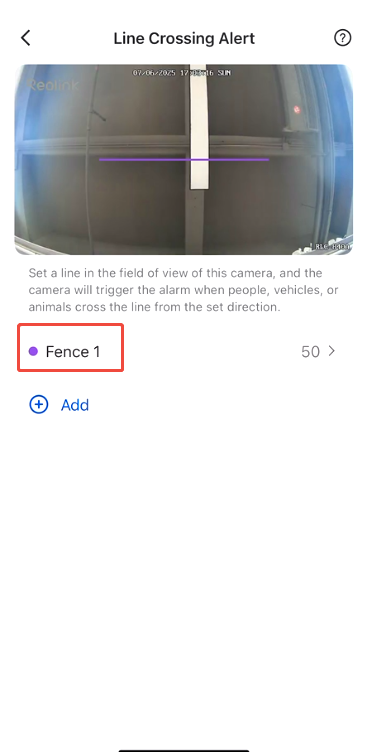Tap the left end of purple line
Image resolution: width=366 pixels, height=752 pixels.
click(100, 159)
